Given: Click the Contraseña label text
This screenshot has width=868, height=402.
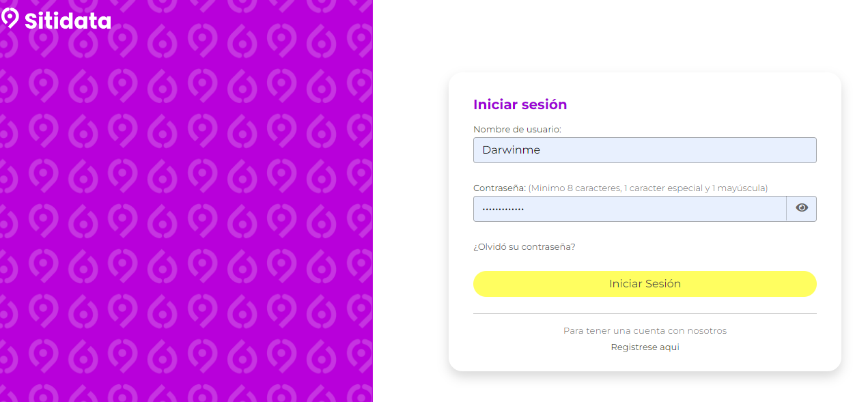Looking at the screenshot, I should 499,188.
